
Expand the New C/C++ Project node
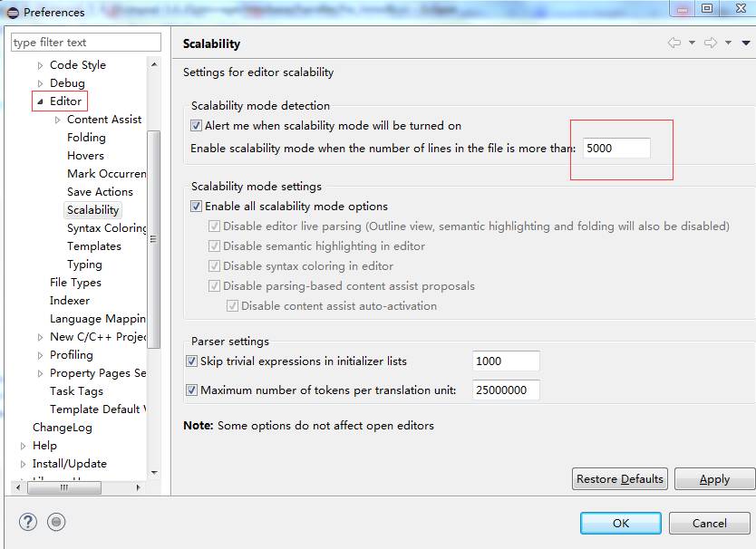pyautogui.click(x=40, y=337)
